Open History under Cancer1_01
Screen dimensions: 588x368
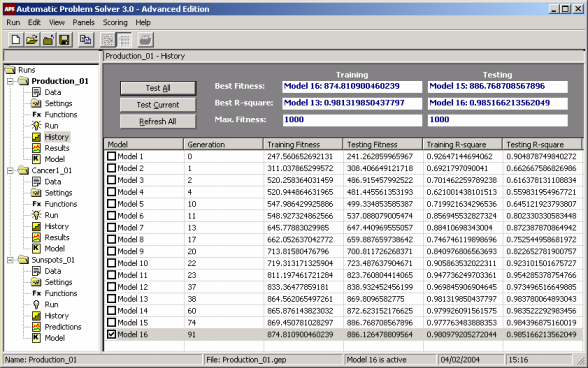point(57,226)
